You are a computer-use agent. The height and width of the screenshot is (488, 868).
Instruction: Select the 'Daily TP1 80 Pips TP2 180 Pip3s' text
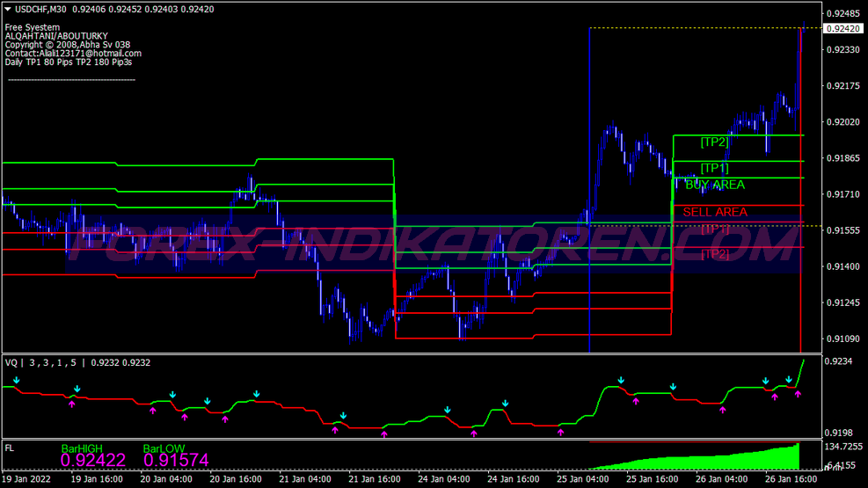pos(69,62)
